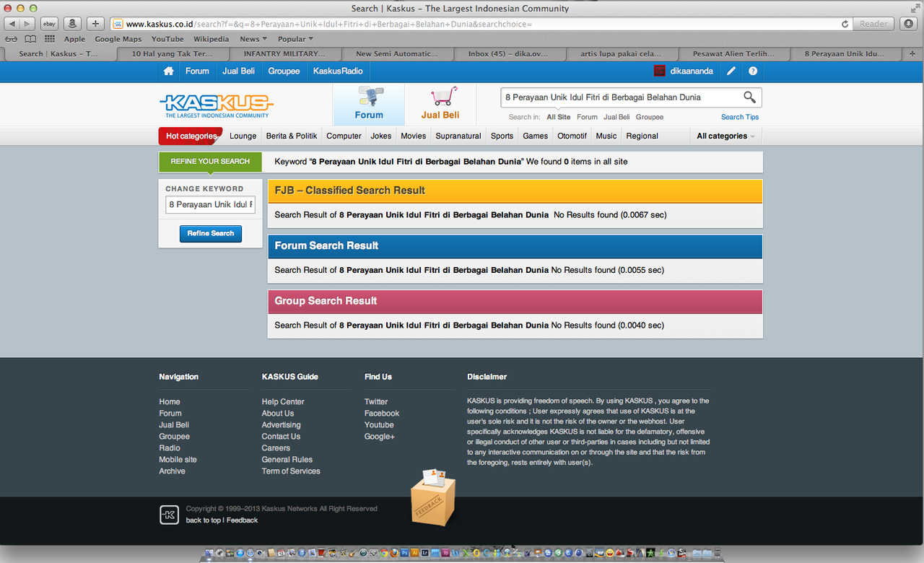Search in All Site option
The image size is (924, 563).
(x=558, y=117)
